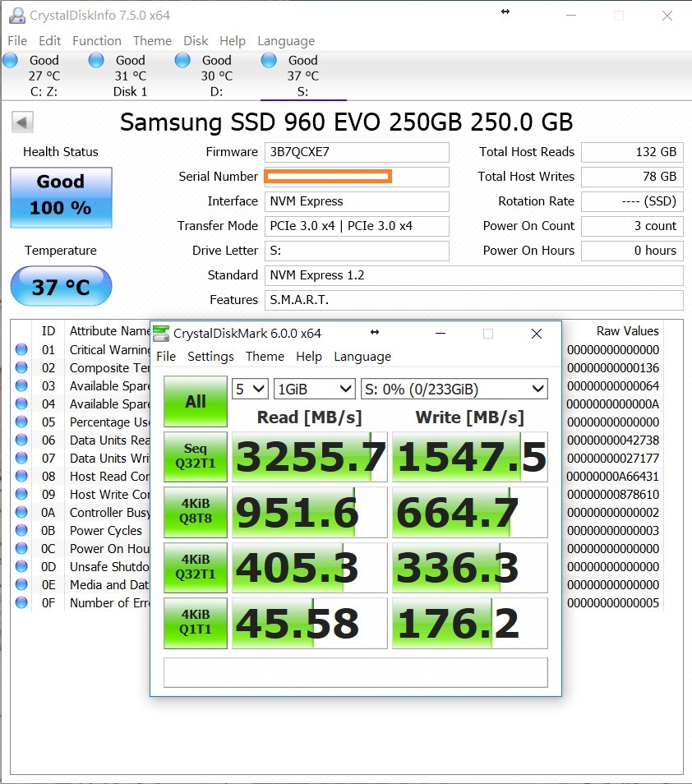Image resolution: width=692 pixels, height=784 pixels.
Task: Click the Seq Q32T1 write result 1547.5
Action: [470, 457]
